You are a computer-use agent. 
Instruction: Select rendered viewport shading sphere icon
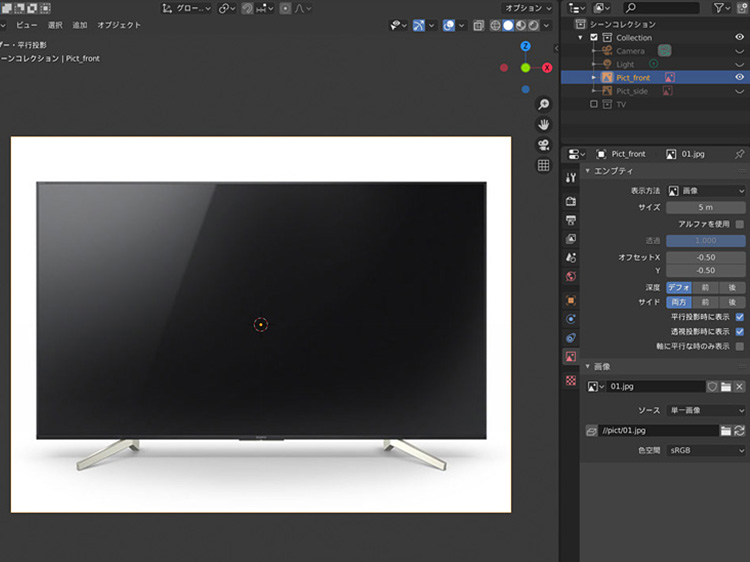click(534, 25)
